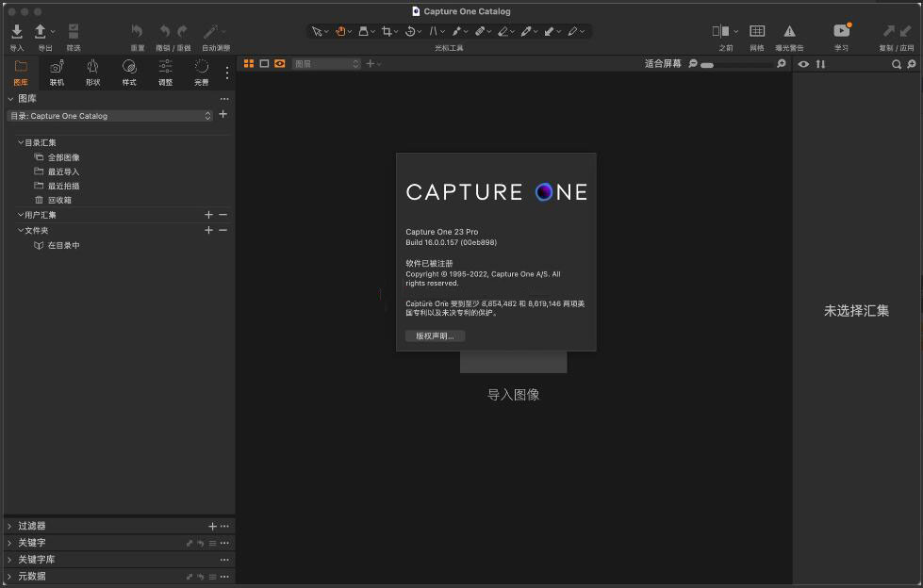Click the 撤销 / 重做 undo-redo arrows
Image resolution: width=923 pixels, height=588 pixels.
173,31
